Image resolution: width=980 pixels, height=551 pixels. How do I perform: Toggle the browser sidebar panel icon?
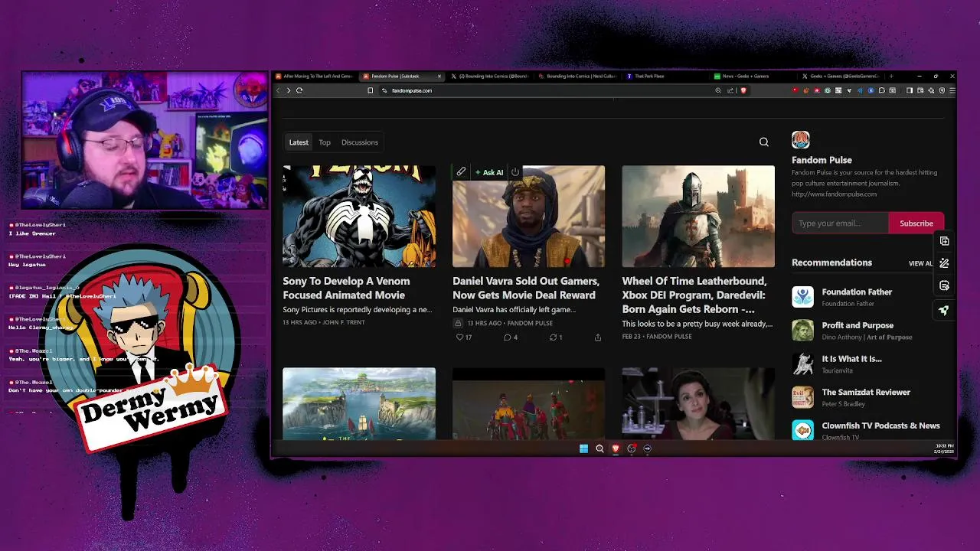coord(909,90)
